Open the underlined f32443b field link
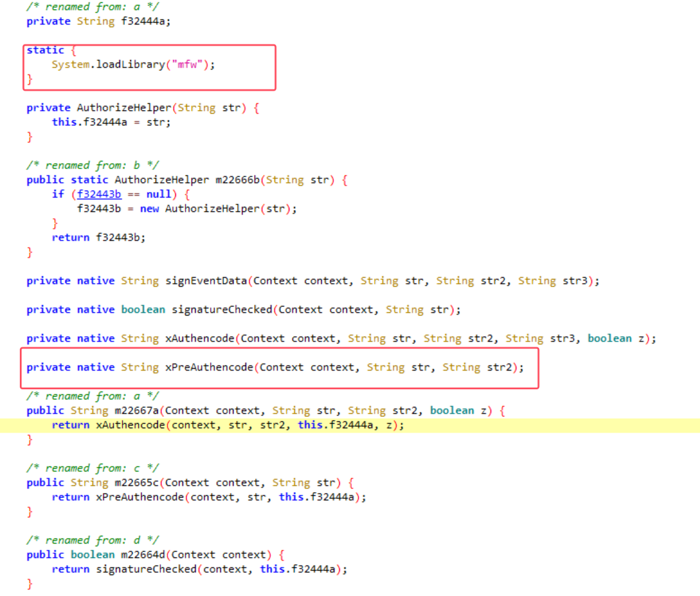This screenshot has width=700, height=596. pyautogui.click(x=99, y=194)
